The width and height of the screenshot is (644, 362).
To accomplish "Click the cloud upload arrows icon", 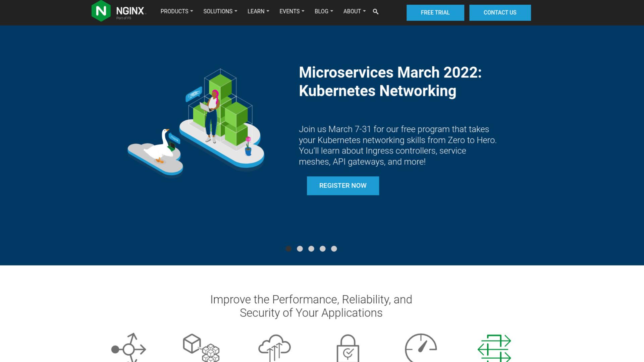I will point(274,348).
